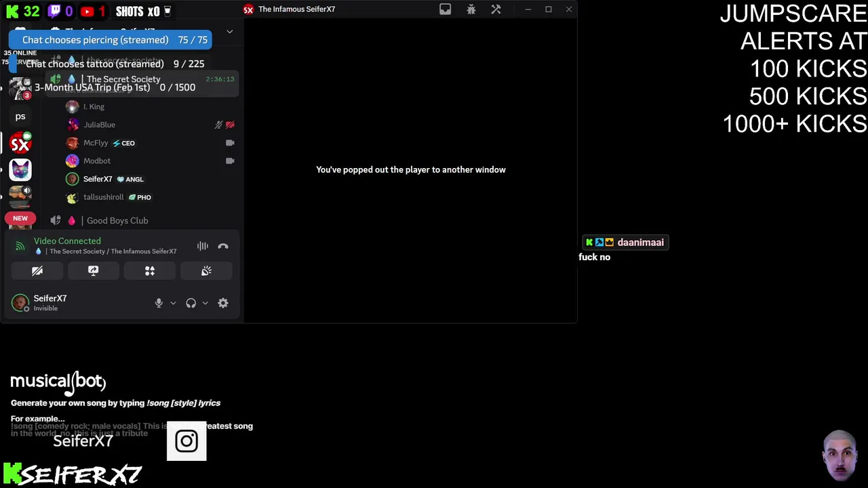Open the crossed tools icon in title bar
Image resolution: width=868 pixels, height=488 pixels.
[x=496, y=9]
